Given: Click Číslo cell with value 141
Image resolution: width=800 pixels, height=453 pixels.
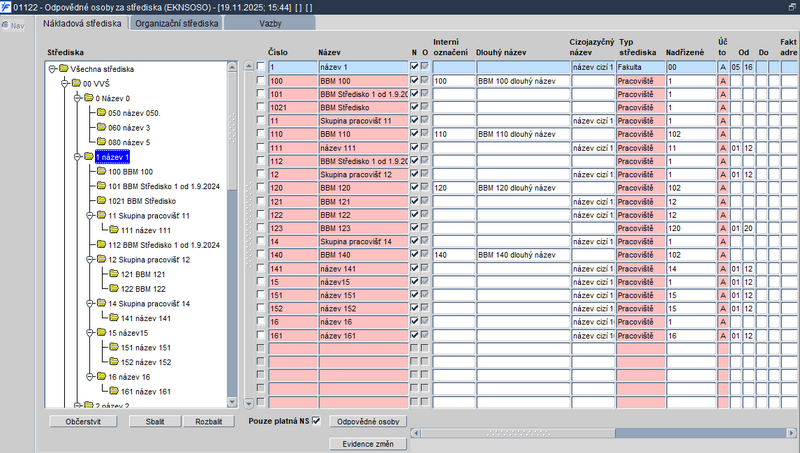Looking at the screenshot, I should click(293, 268).
